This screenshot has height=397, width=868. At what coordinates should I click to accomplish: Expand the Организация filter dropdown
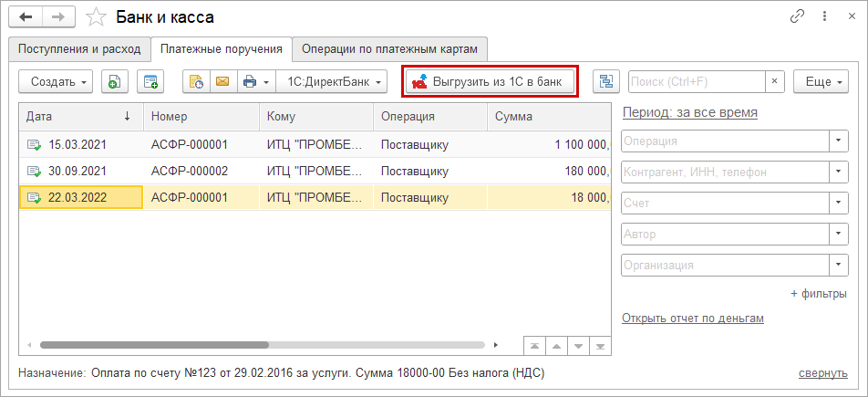(x=839, y=265)
